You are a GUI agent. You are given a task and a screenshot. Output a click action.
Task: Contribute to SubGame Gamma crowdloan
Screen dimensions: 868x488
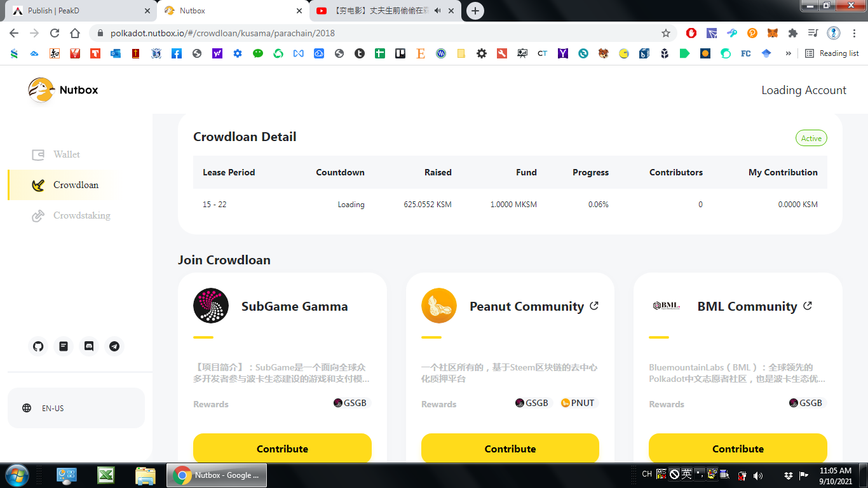(282, 448)
